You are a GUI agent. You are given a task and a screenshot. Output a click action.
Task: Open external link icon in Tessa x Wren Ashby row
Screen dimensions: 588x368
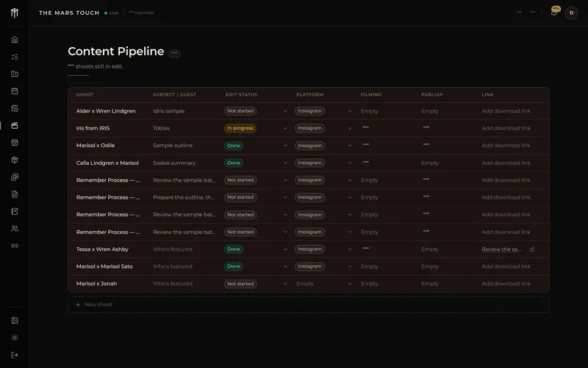click(531, 250)
